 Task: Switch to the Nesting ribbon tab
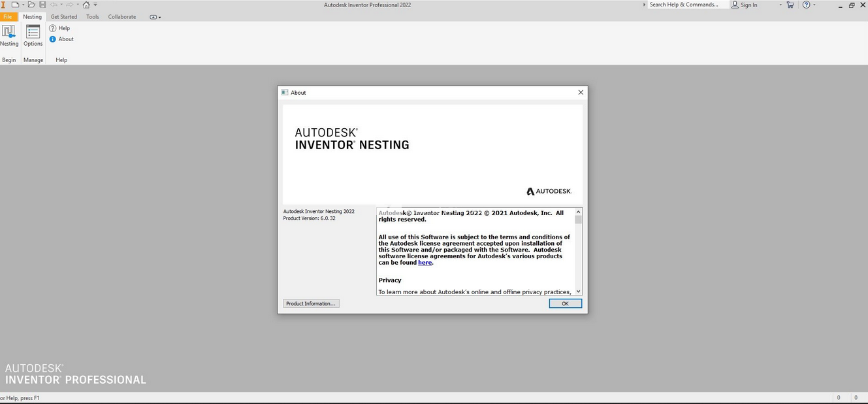tap(32, 17)
